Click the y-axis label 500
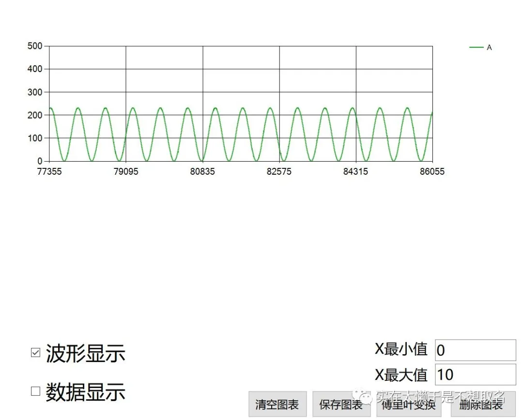Screen dimensions: 523x420 (35, 46)
